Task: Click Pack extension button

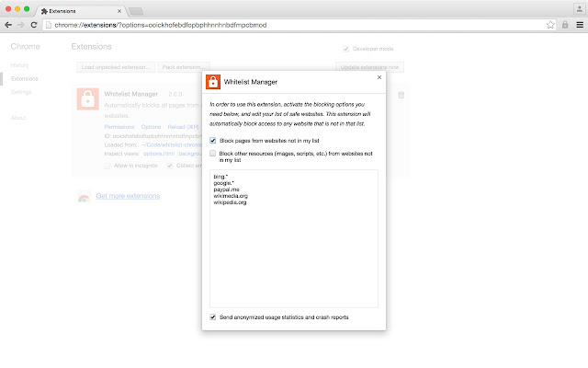Action: pyautogui.click(x=184, y=67)
